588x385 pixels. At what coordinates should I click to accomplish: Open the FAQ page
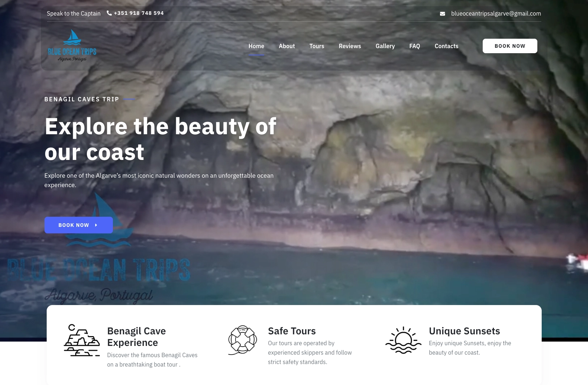tap(414, 46)
